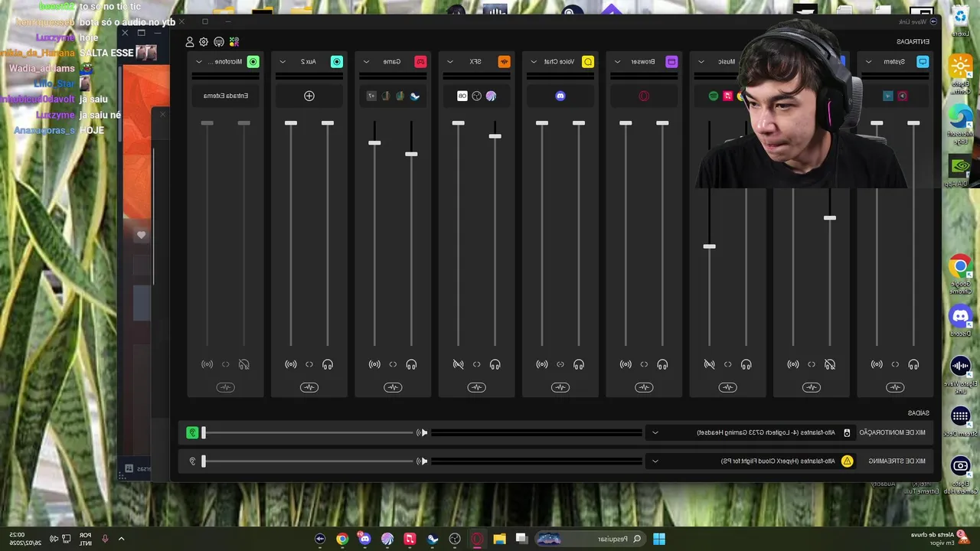Click the yellow warning icon on streaming mix
Image resolution: width=980 pixels, height=551 pixels.
pyautogui.click(x=847, y=461)
